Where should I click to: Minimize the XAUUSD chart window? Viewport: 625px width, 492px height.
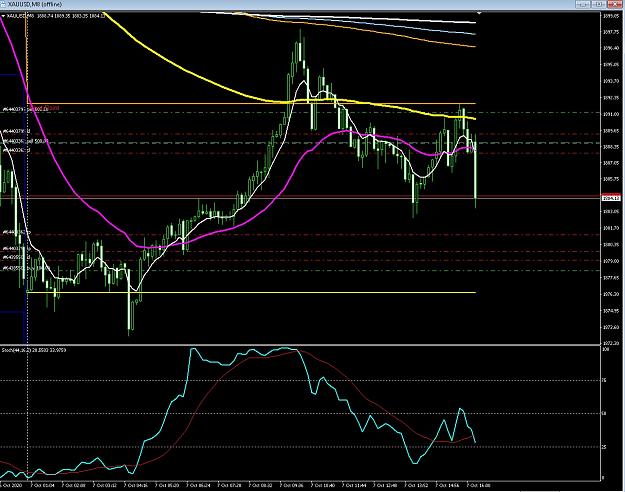click(583, 4)
